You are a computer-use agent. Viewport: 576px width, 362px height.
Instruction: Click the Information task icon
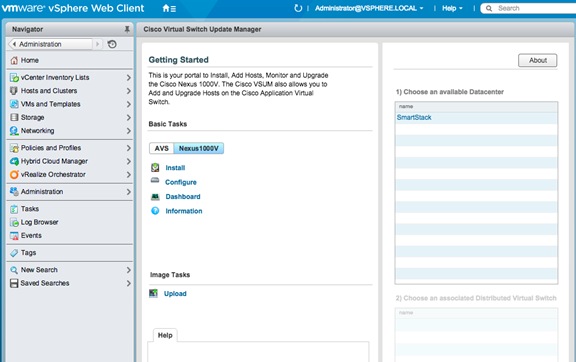[155, 211]
